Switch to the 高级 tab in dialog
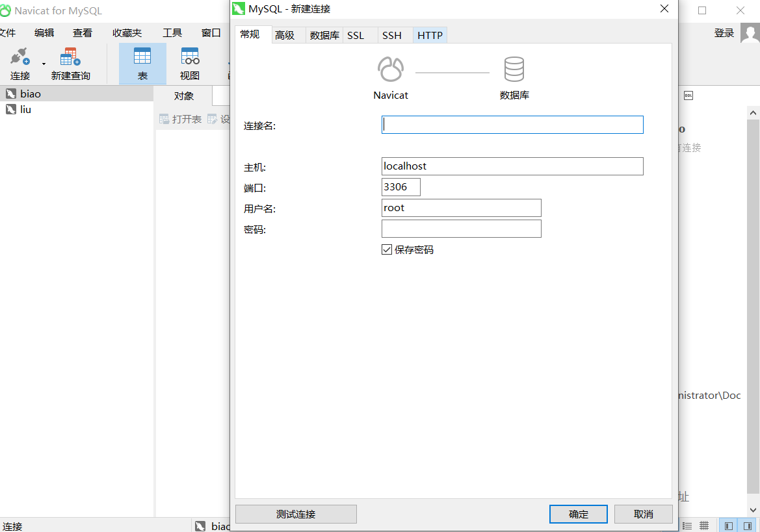Screen dimensions: 760x532 [x=288, y=35]
